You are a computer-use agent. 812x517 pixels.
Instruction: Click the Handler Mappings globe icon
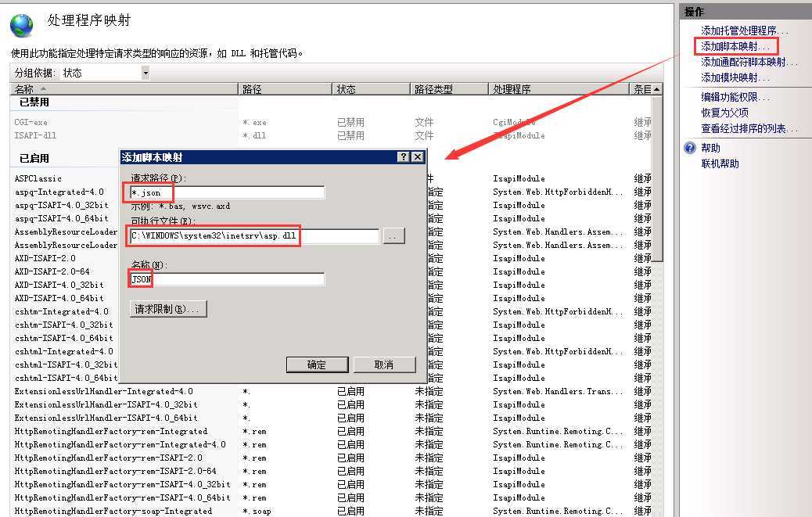21,25
